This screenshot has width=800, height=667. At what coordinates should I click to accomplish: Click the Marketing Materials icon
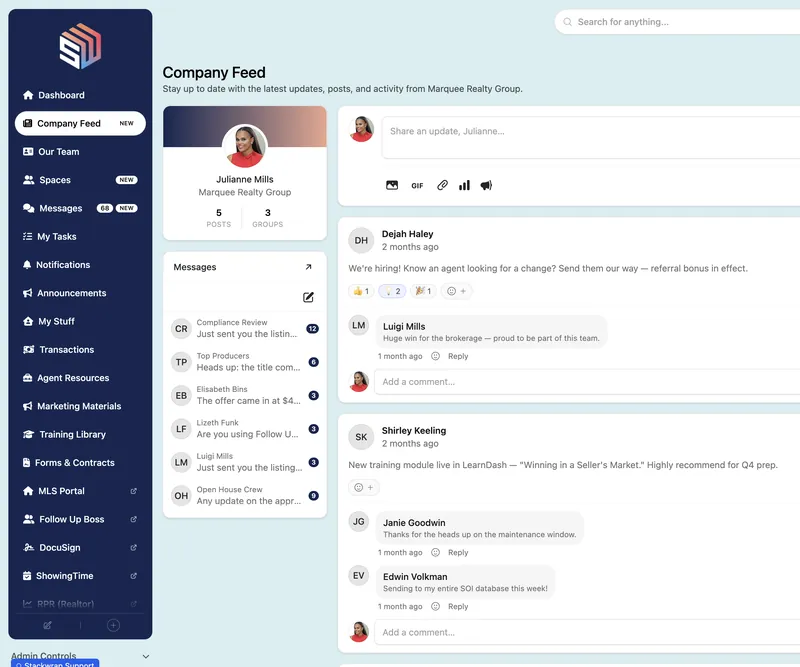point(28,406)
